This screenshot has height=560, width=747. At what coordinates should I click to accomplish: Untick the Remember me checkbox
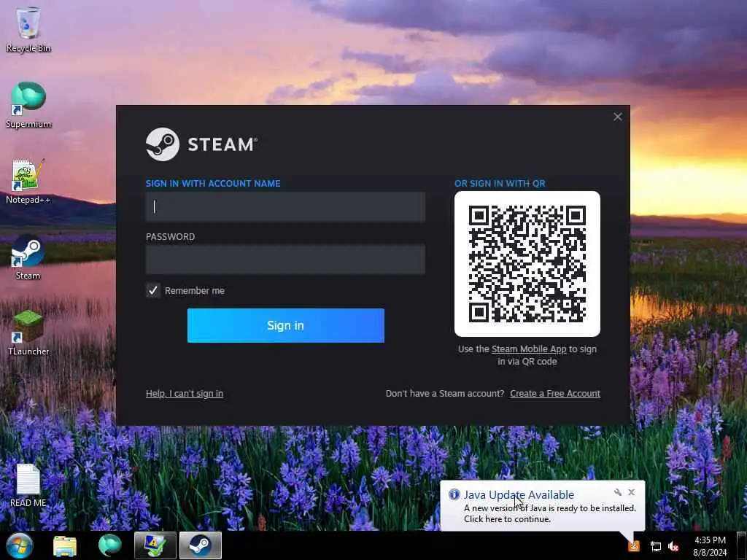(153, 290)
